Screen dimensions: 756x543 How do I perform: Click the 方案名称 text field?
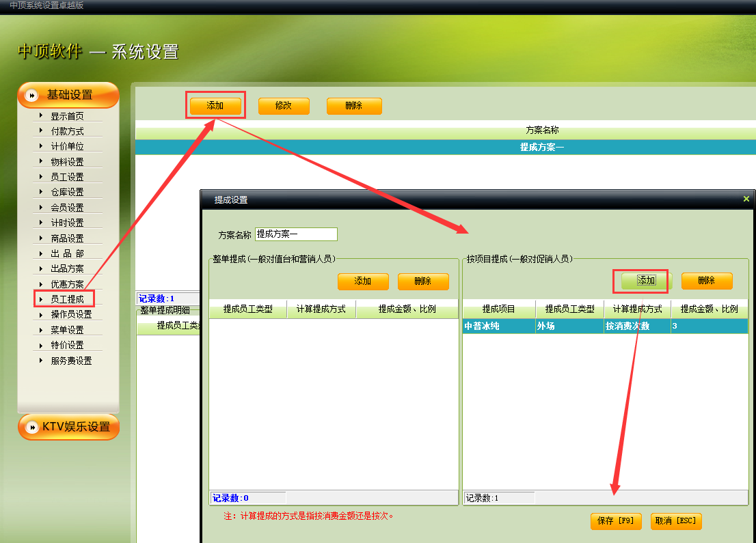pos(296,234)
